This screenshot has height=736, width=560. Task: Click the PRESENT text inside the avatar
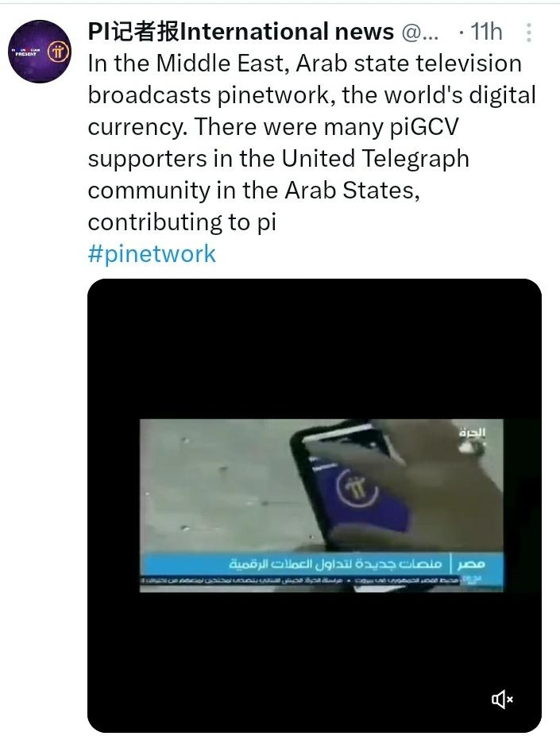point(26,54)
